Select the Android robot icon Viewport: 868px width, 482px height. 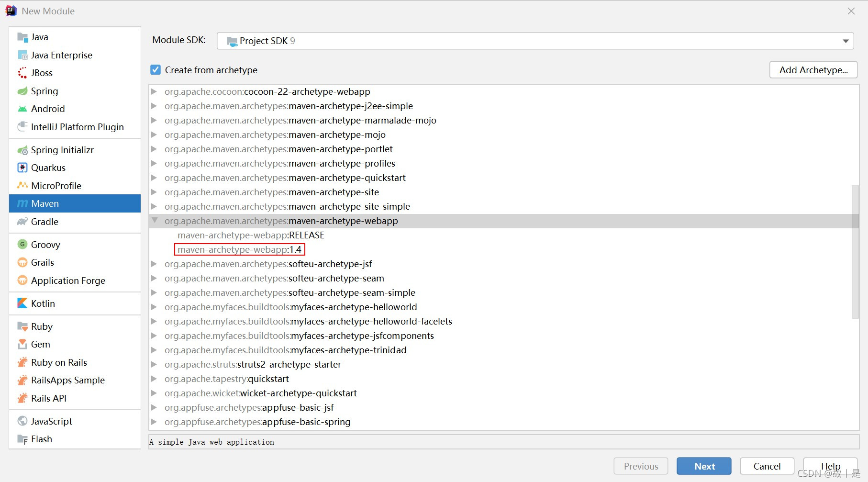22,109
